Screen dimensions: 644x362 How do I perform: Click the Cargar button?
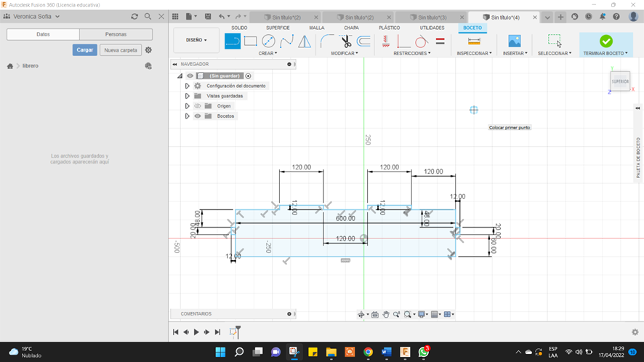pos(84,49)
